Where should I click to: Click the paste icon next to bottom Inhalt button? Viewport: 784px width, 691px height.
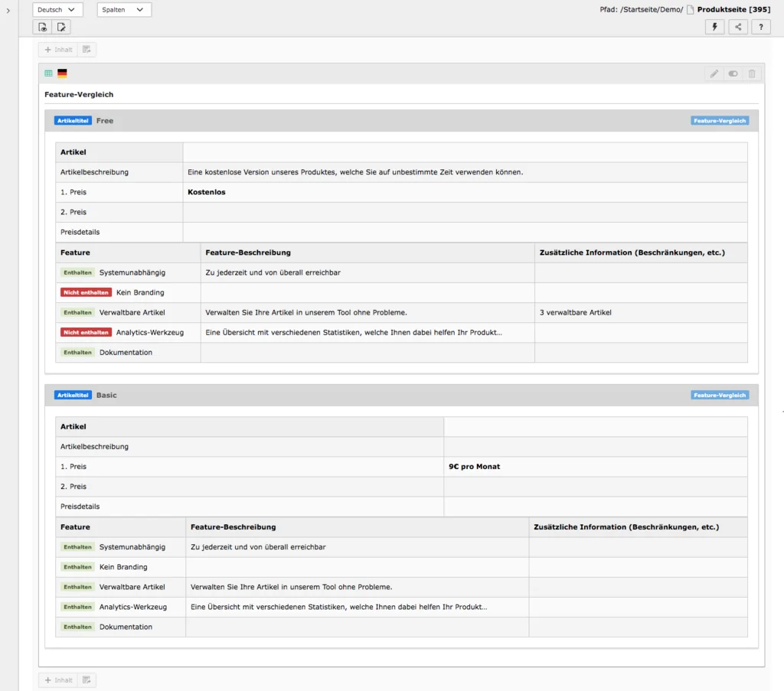tap(87, 680)
